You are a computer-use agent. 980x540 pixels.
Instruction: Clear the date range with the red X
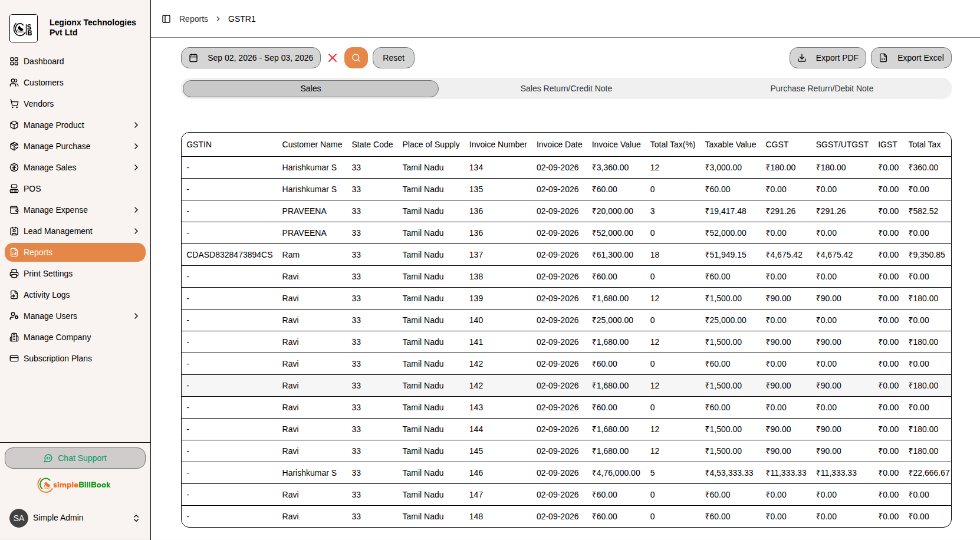[333, 58]
